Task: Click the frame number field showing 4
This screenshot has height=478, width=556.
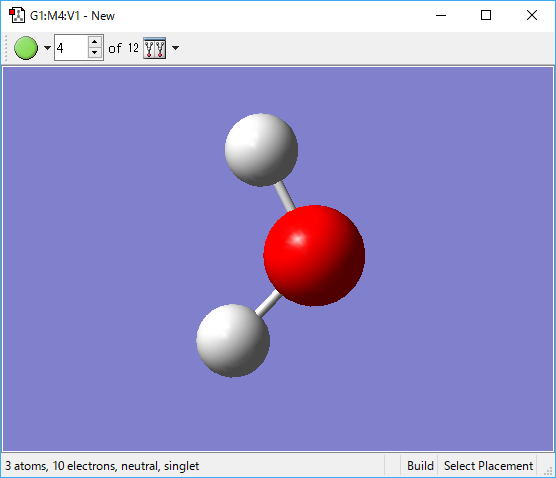Action: (71, 48)
